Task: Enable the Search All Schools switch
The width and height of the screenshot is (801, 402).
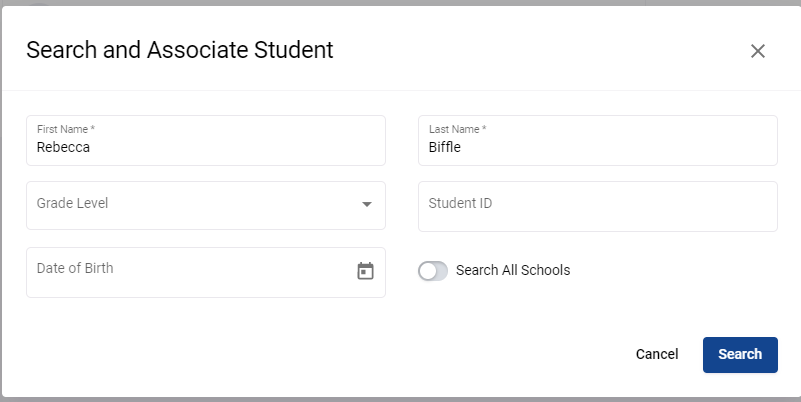Action: pyautogui.click(x=433, y=271)
